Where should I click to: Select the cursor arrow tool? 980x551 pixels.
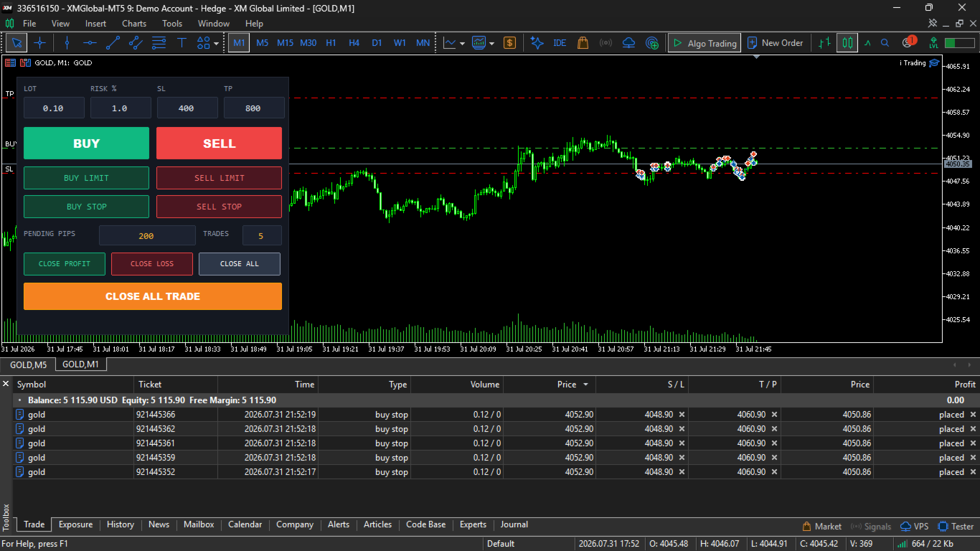coord(16,43)
